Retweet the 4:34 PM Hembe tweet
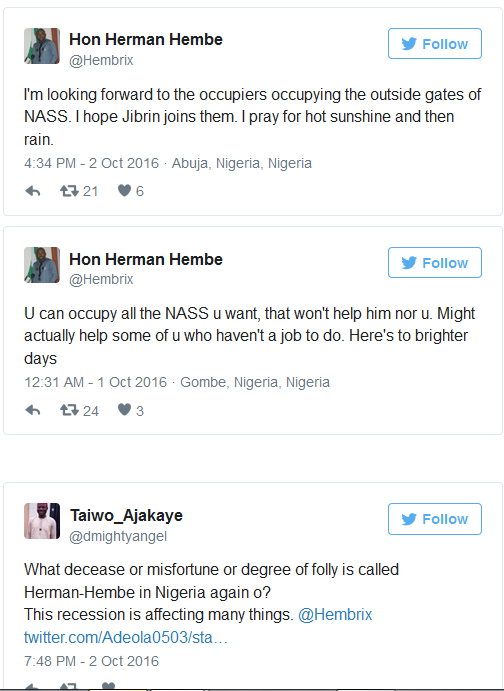 tap(69, 191)
